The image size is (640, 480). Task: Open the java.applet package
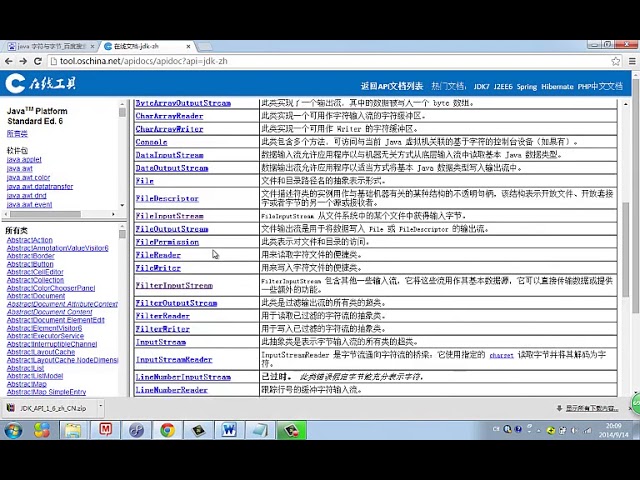24,160
